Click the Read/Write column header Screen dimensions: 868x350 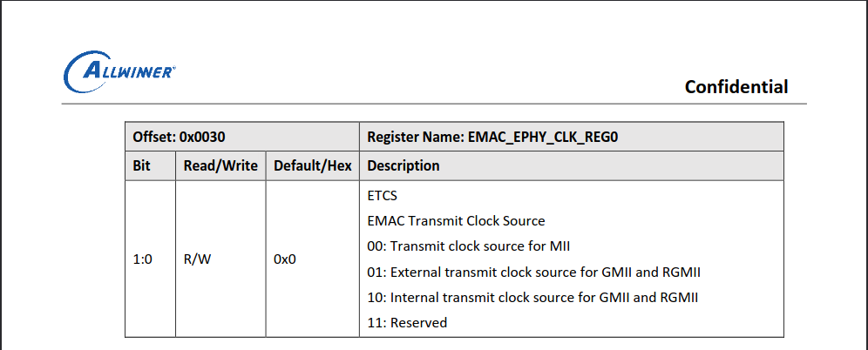point(220,166)
